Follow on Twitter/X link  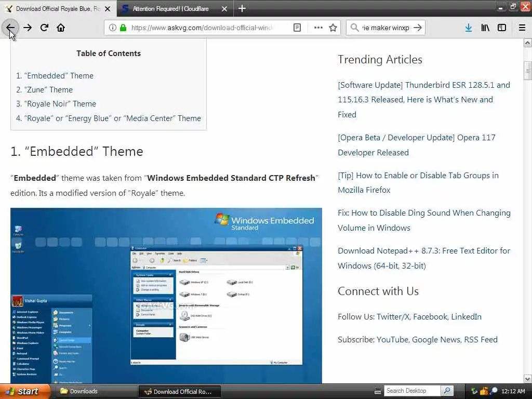393,316
